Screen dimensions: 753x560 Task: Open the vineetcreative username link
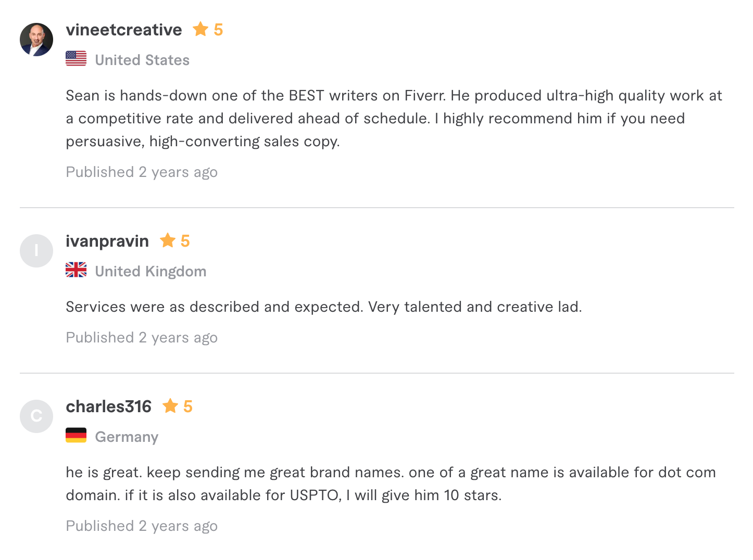pyautogui.click(x=124, y=30)
